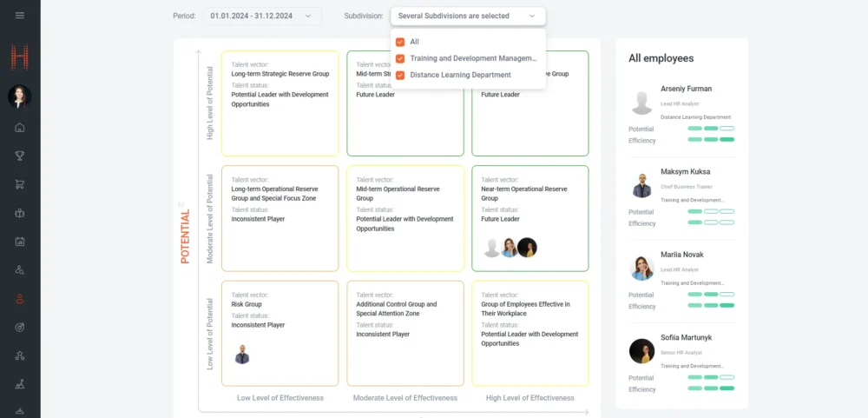The image size is (868, 418).
Task: Open the hamburger menu in sidebar
Action: click(20, 15)
